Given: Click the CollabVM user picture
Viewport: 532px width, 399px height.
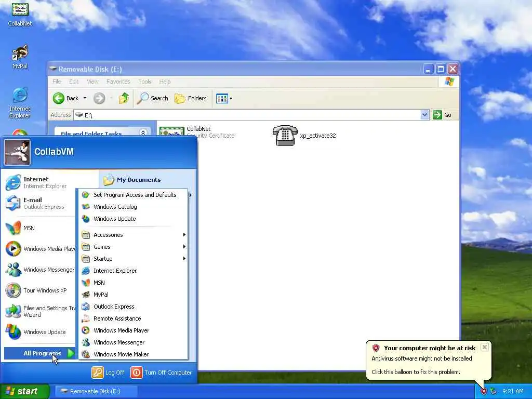Looking at the screenshot, I should (17, 152).
